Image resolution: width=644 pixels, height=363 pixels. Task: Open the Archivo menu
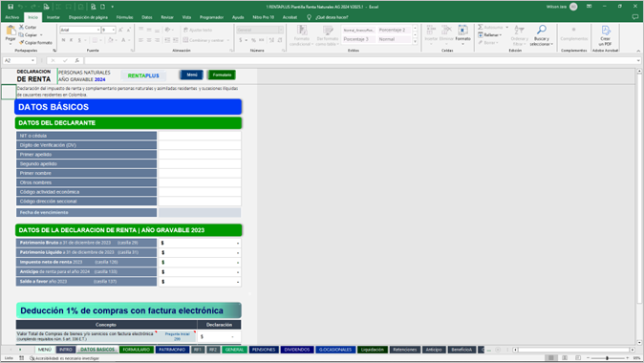12,17
